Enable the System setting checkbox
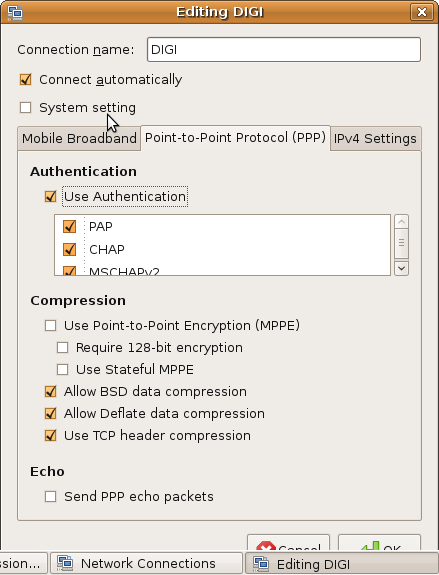Screen dimensions: 439x575 click(x=26, y=108)
